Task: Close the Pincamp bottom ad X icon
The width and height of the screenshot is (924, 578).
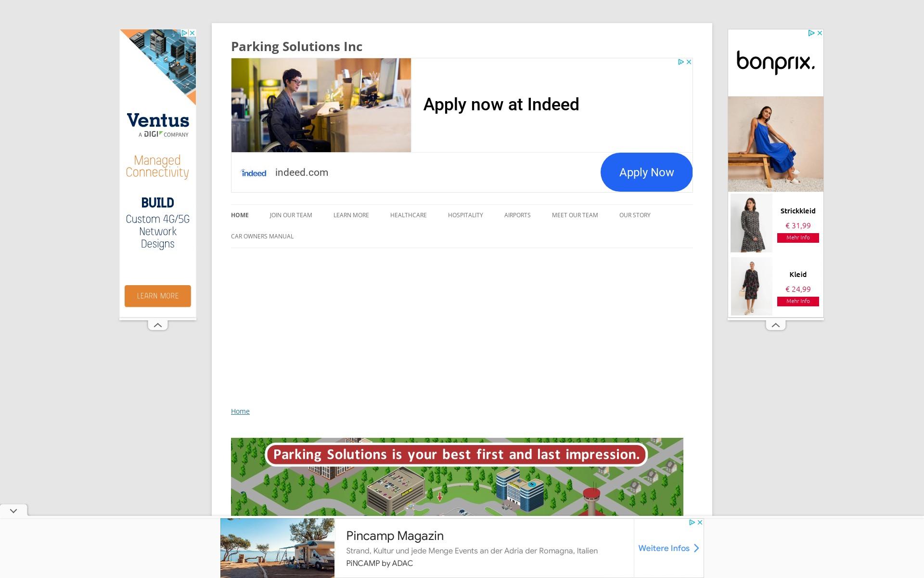Action: pos(700,523)
